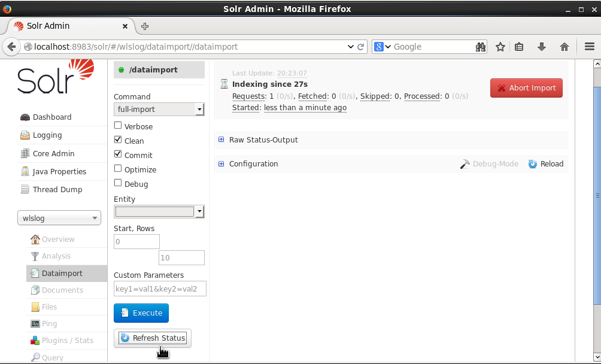Open the Firefox hamburger menu

[x=590, y=47]
